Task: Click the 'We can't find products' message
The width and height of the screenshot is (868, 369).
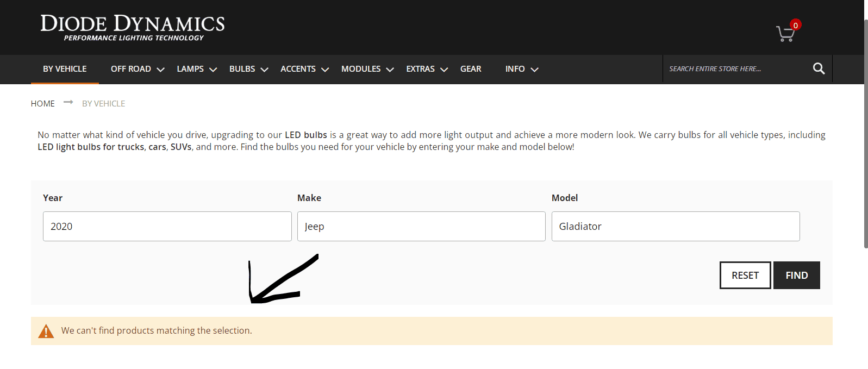Action: 157,330
